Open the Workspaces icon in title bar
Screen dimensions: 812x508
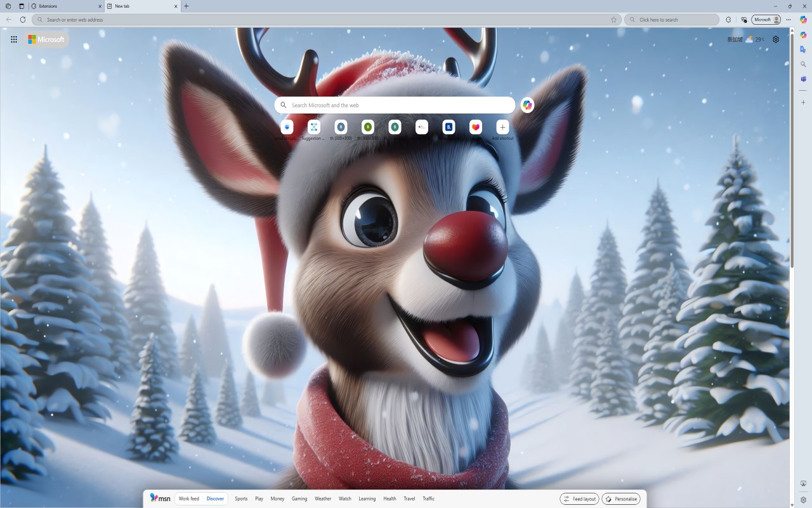tap(8, 6)
